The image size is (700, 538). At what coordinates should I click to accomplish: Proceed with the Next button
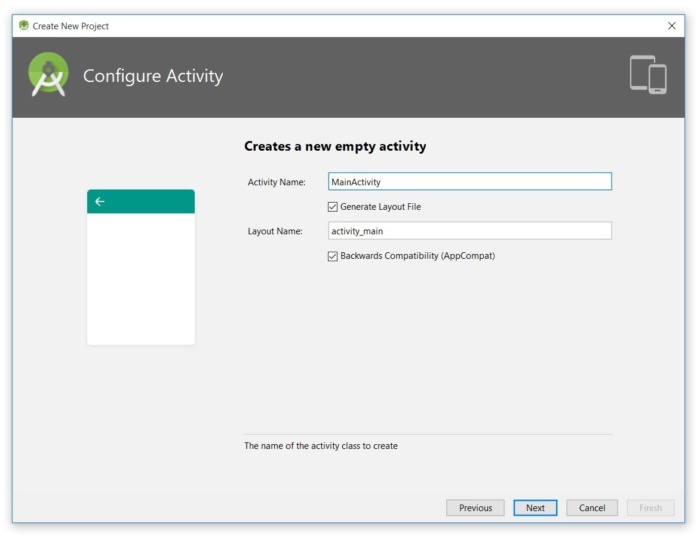pyautogui.click(x=535, y=508)
